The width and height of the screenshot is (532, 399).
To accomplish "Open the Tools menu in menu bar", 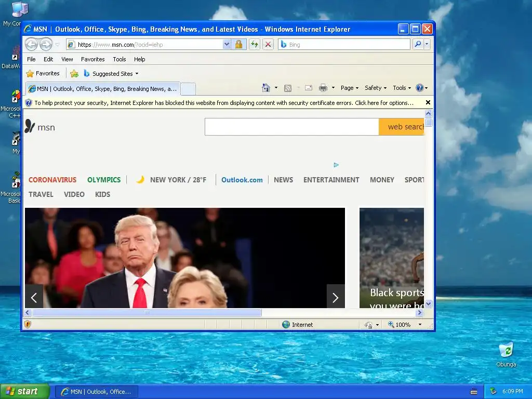I will [119, 59].
